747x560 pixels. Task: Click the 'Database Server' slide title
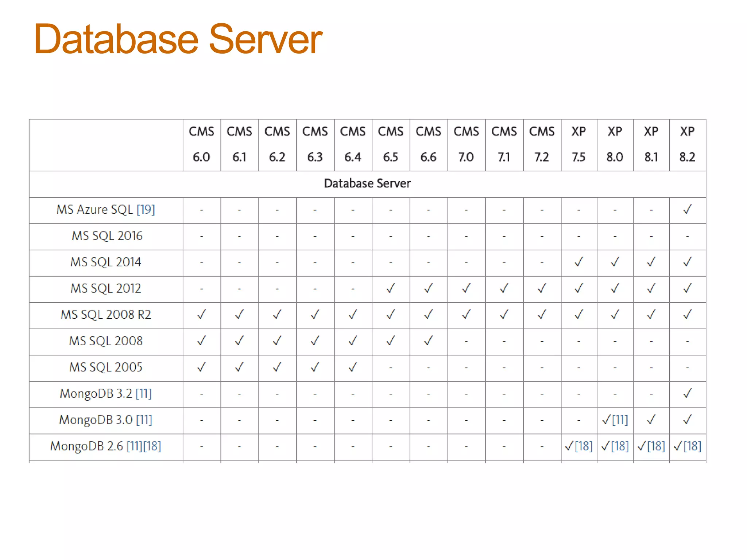pyautogui.click(x=178, y=39)
